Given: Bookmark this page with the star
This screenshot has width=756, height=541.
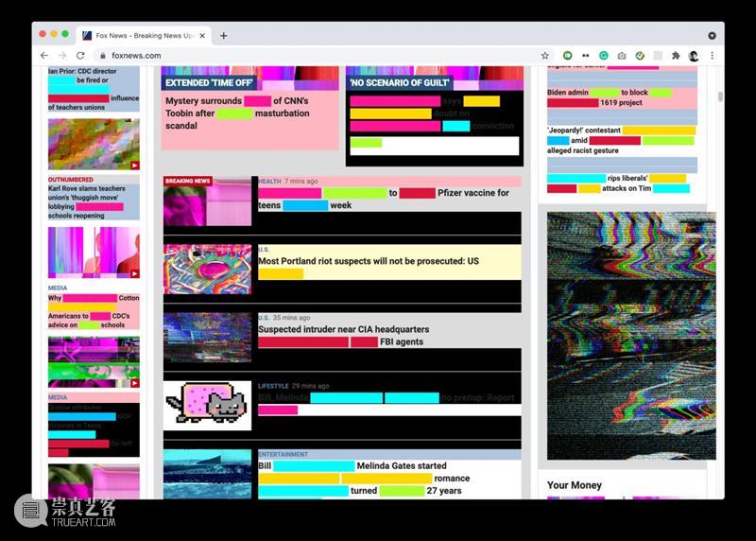Looking at the screenshot, I should 545,56.
